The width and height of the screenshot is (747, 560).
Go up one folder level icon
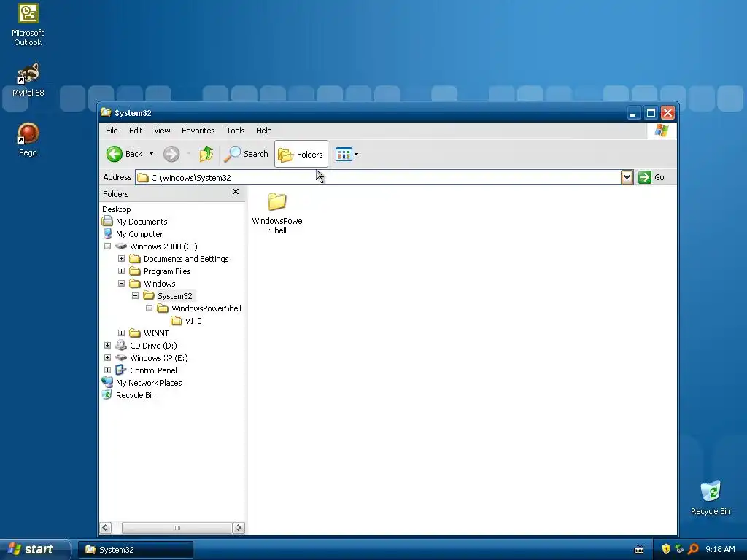click(206, 154)
